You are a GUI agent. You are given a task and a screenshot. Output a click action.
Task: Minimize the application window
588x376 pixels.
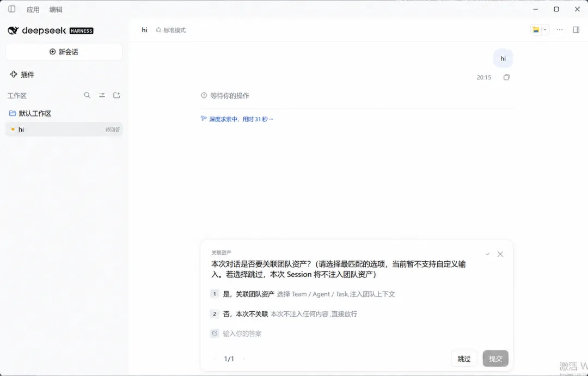(x=536, y=9)
